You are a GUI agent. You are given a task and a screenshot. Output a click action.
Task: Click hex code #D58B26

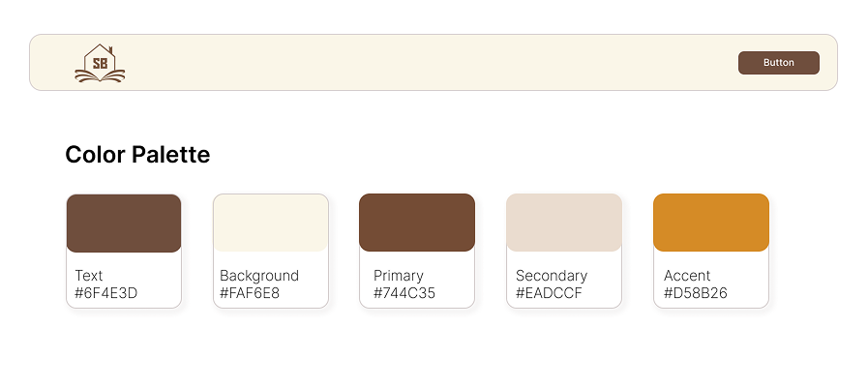(x=696, y=292)
